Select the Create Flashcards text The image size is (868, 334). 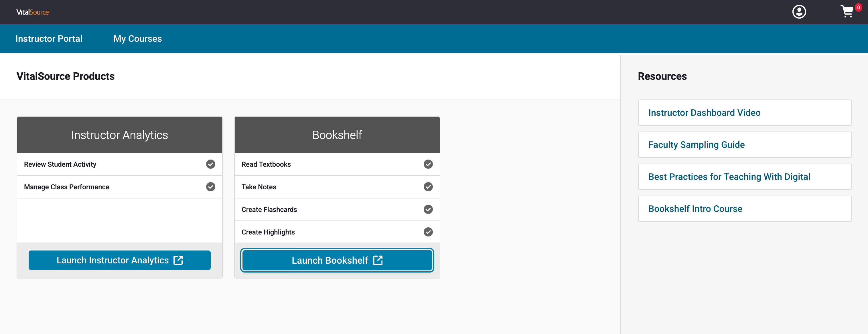tap(269, 209)
